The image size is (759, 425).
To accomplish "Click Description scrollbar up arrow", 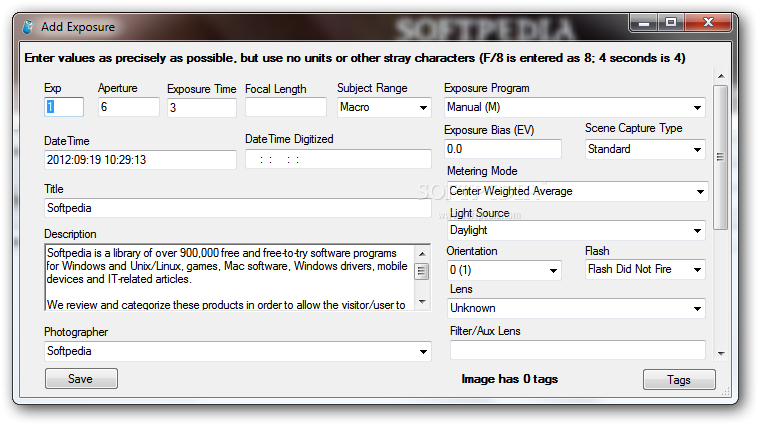I will tap(422, 254).
